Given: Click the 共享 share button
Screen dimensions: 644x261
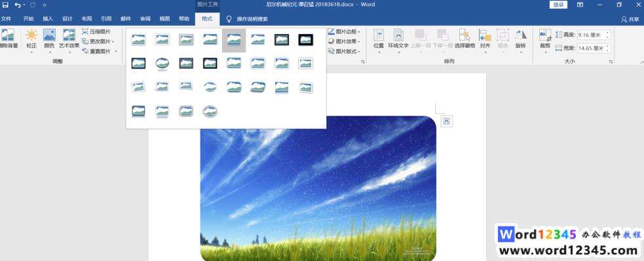Looking at the screenshot, I should [x=630, y=19].
